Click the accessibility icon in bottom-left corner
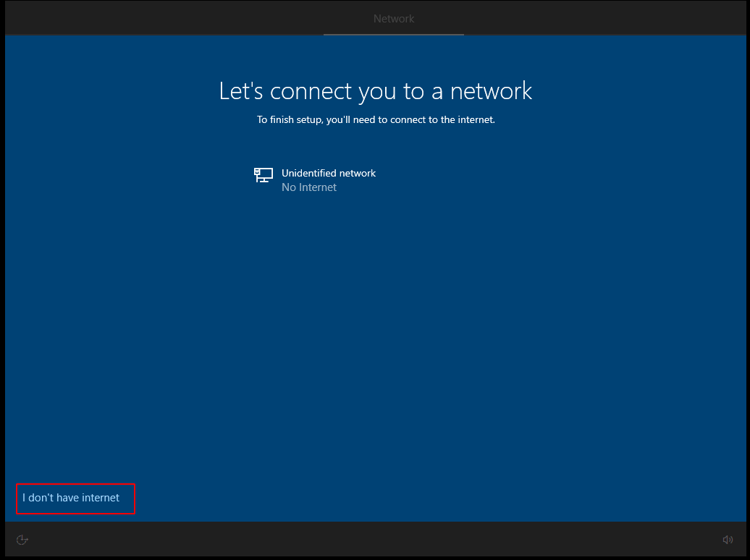The height and width of the screenshot is (560, 750). coord(22,540)
